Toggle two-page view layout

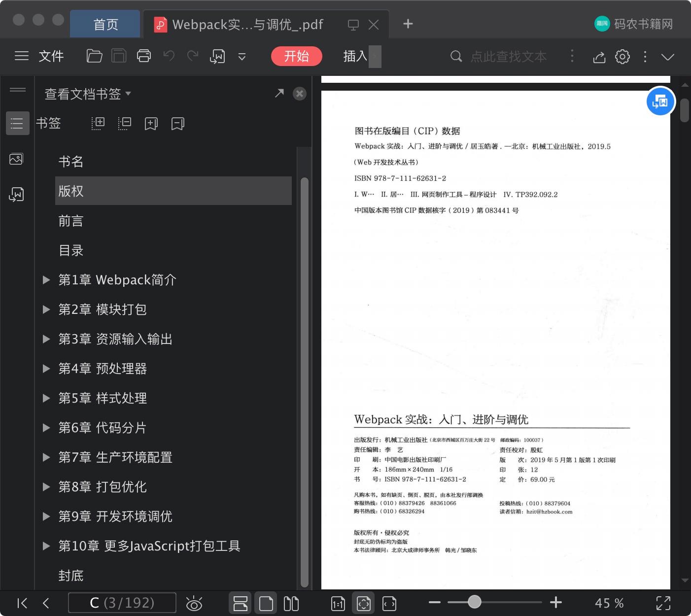click(291, 604)
